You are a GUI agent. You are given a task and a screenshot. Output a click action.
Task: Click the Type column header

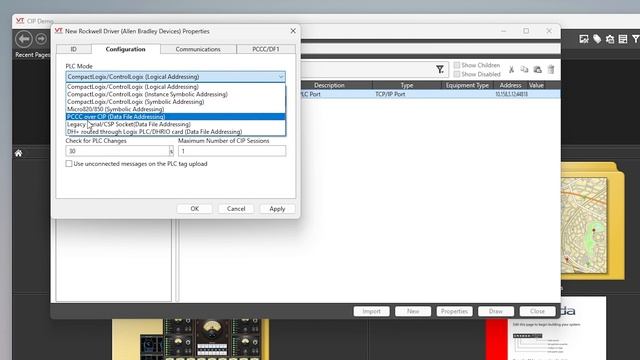coord(407,85)
